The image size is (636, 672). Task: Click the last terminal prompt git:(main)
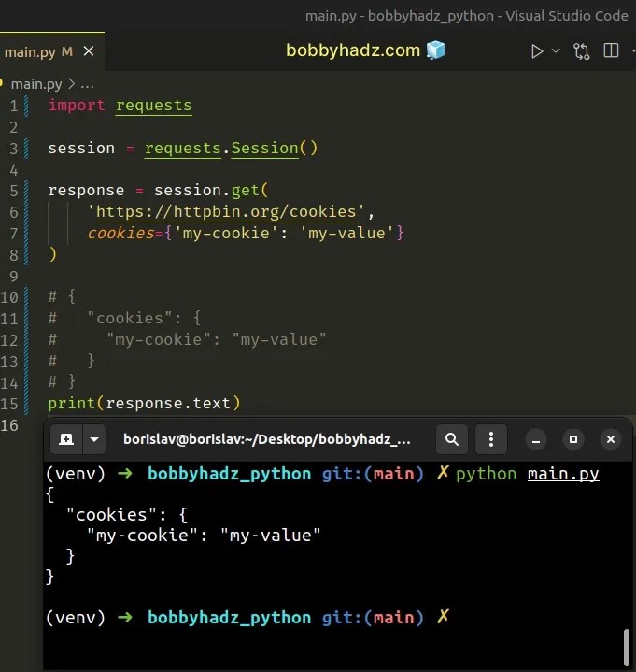[x=373, y=618]
